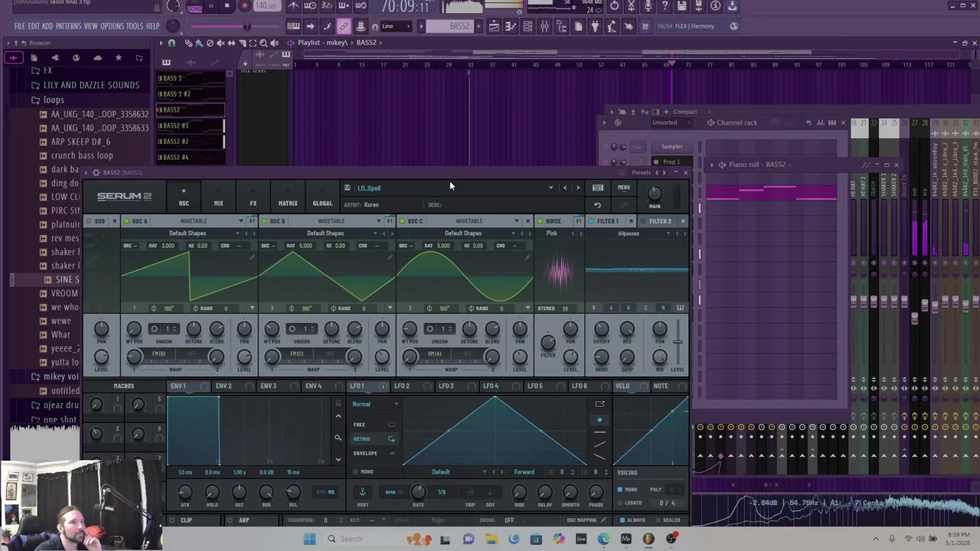The image size is (980, 551).
Task: Click the FILTER 1 CUTOFF knob
Action: coord(602,330)
